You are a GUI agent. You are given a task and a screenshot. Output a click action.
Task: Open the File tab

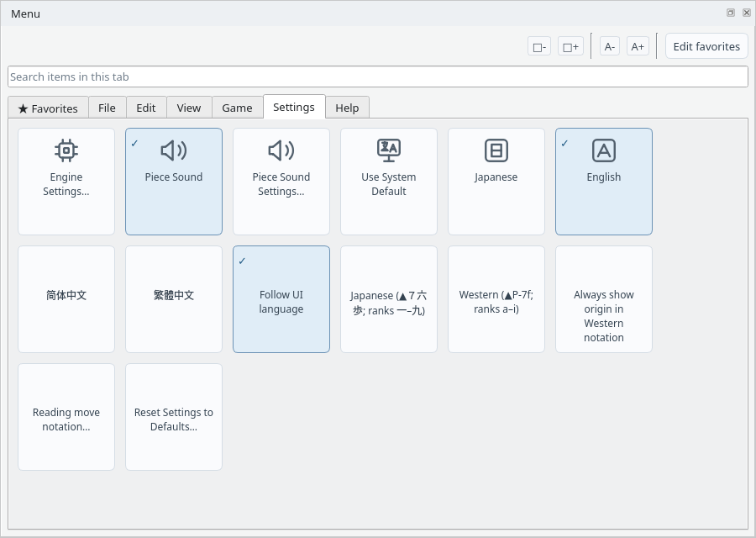[107, 108]
